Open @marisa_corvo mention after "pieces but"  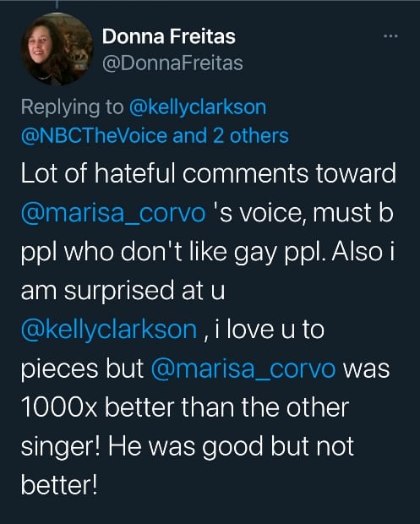click(243, 369)
